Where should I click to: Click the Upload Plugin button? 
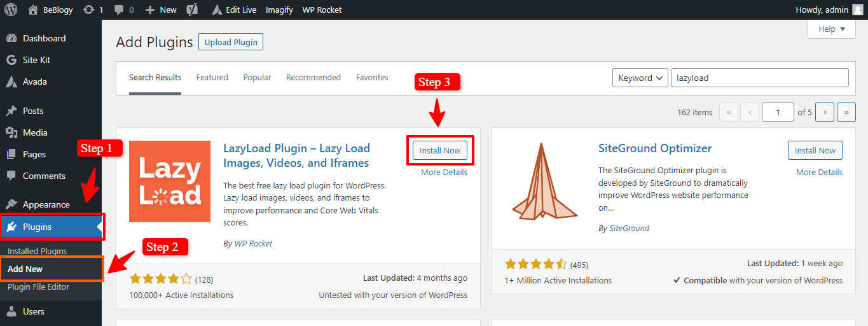point(231,42)
